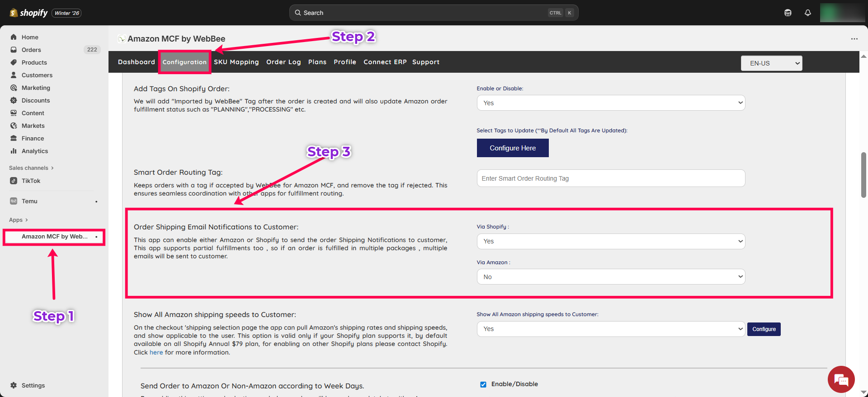
Task: Open Orders via its sidebar icon
Action: (x=14, y=50)
